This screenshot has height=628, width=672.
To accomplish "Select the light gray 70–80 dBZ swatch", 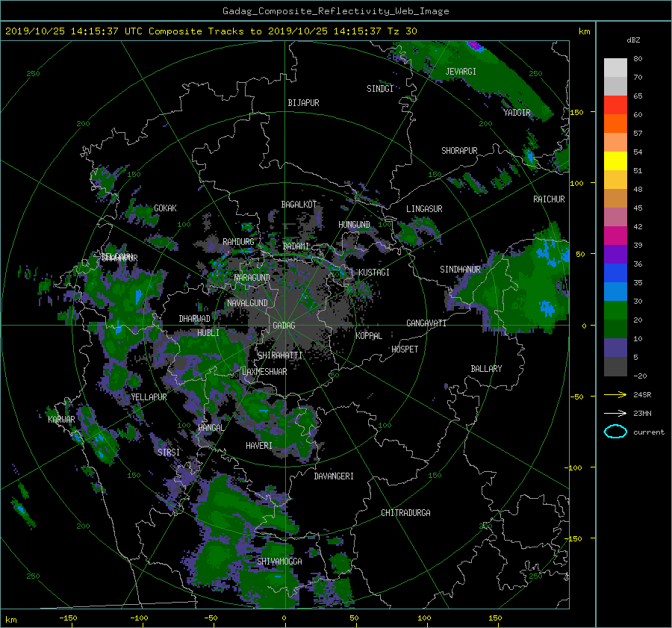I will pos(615,67).
